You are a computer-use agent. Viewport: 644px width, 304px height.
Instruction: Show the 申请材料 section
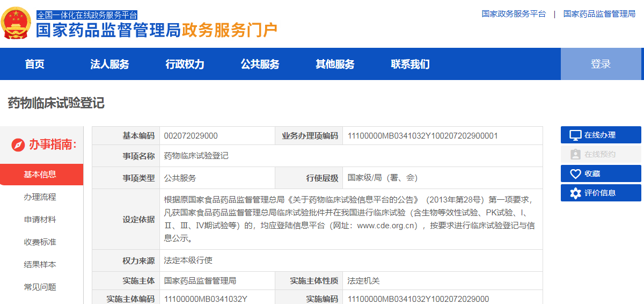coord(40,220)
